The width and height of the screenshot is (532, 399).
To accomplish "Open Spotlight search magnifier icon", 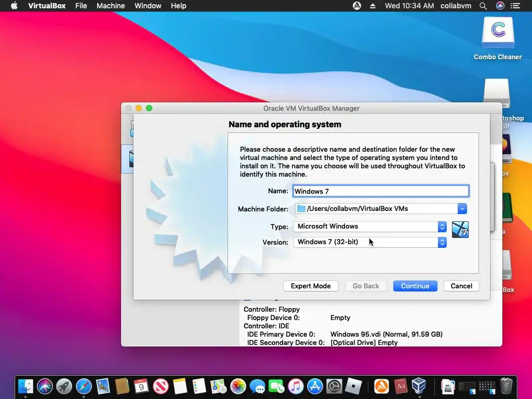I will point(483,6).
